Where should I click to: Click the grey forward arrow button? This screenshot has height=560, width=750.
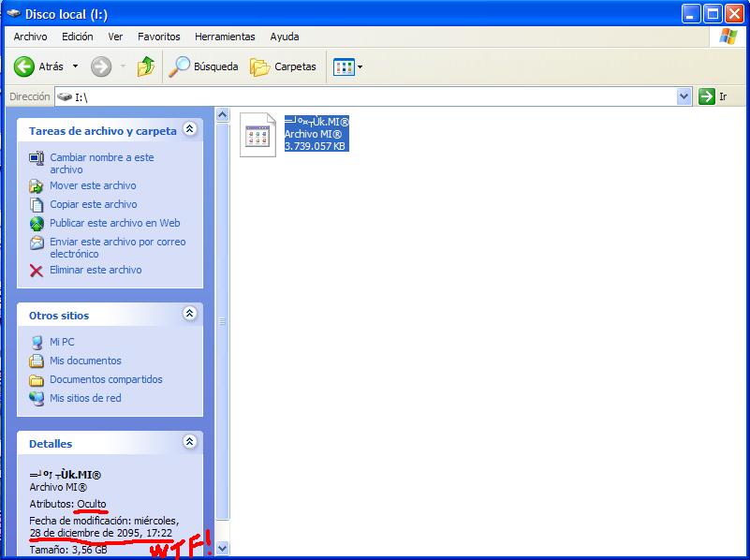(101, 66)
